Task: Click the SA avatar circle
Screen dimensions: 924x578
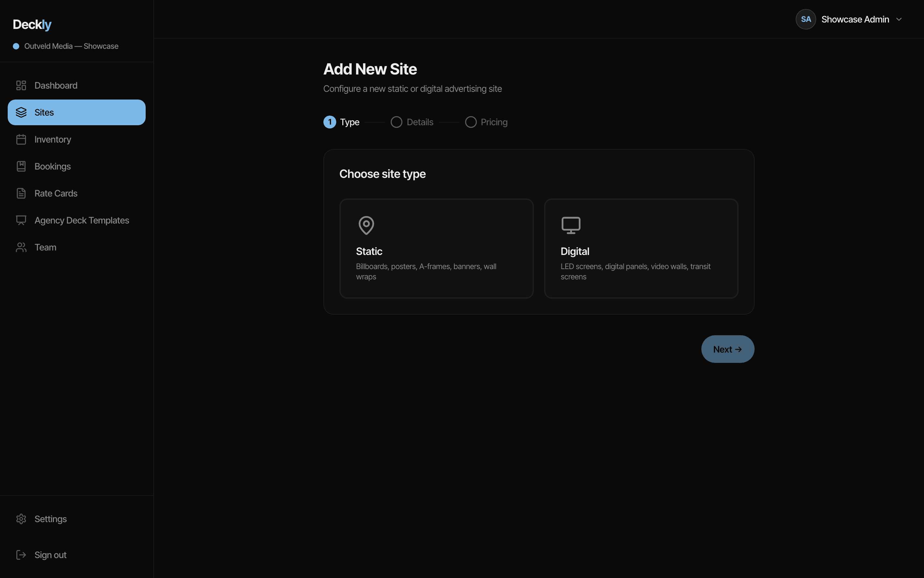Action: pos(806,19)
